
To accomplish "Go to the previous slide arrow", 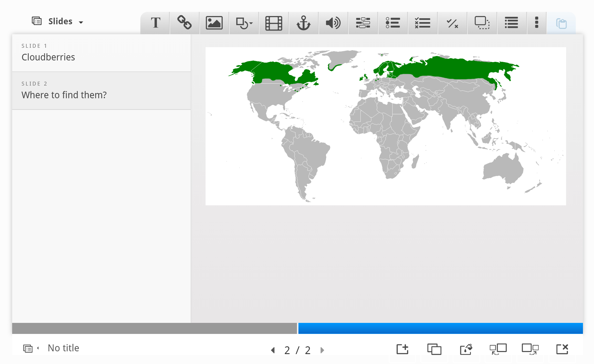I will pyautogui.click(x=273, y=350).
